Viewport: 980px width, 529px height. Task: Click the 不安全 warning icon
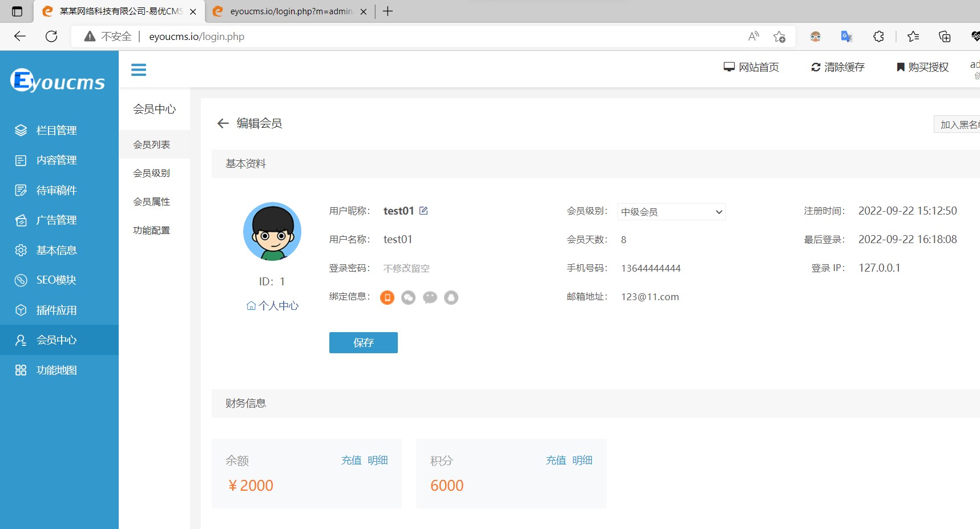tap(90, 37)
